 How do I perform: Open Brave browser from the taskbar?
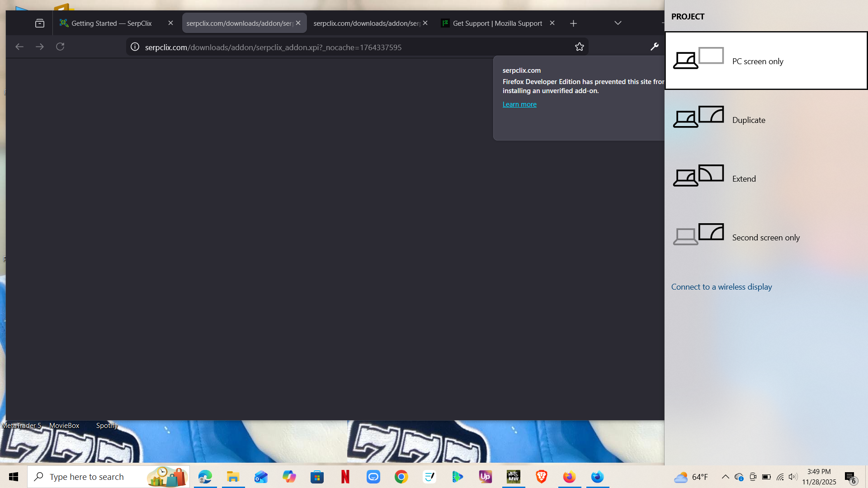(541, 477)
